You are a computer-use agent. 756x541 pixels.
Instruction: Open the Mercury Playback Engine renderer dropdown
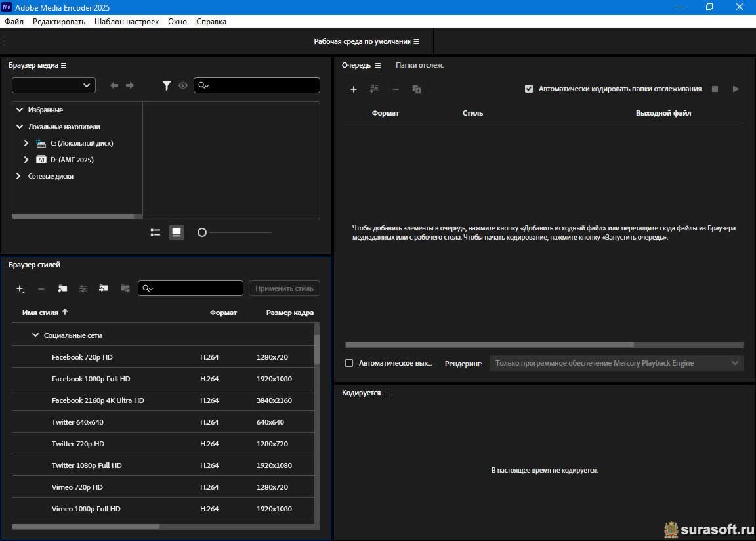[617, 363]
